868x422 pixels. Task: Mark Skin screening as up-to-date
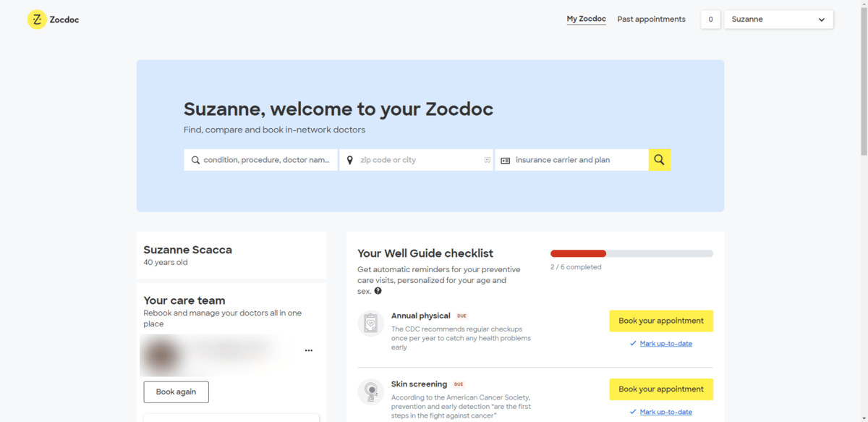[x=665, y=412]
